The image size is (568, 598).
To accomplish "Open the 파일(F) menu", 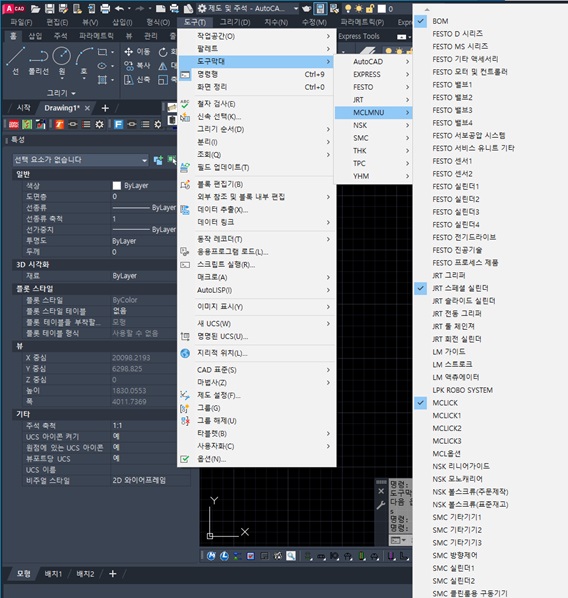I will point(21,23).
